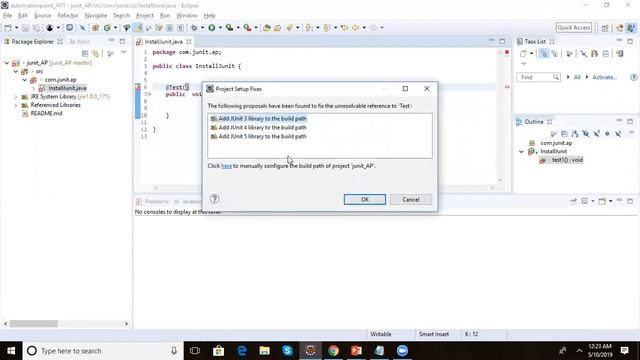
Task: Click the External Tools run icon
Action: pyautogui.click(x=247, y=28)
